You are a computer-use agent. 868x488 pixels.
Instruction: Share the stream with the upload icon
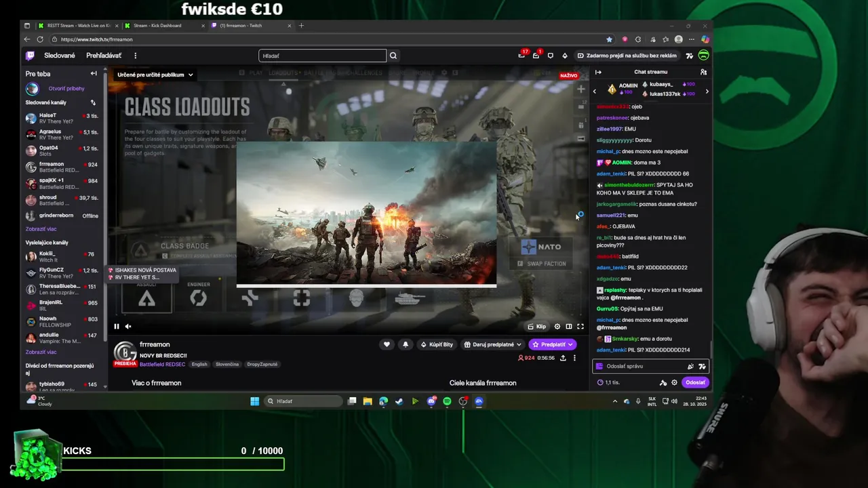click(x=563, y=358)
